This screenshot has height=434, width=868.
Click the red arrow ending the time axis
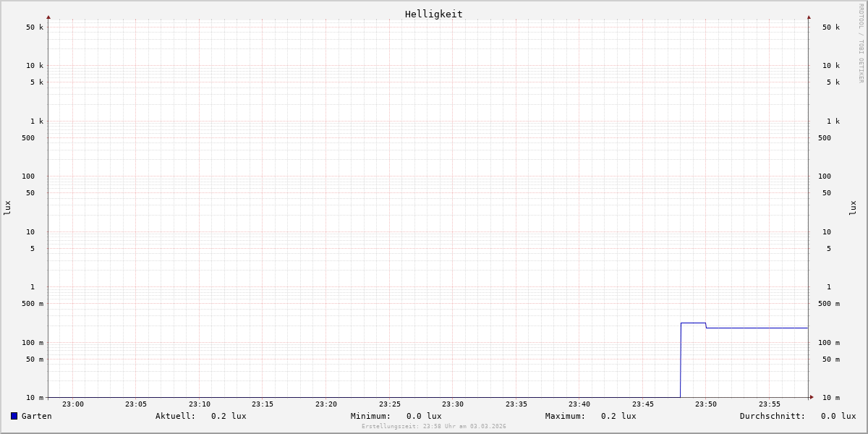812,397
